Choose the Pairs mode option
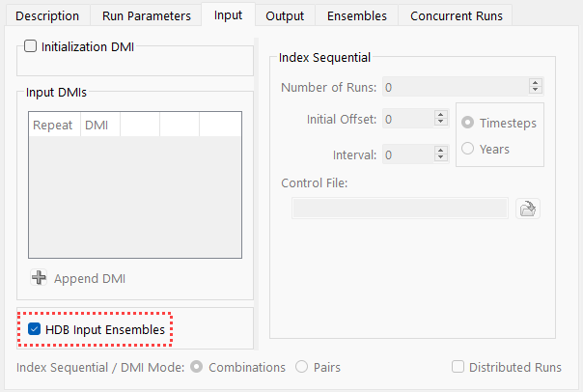This screenshot has height=392, width=583. pos(302,367)
